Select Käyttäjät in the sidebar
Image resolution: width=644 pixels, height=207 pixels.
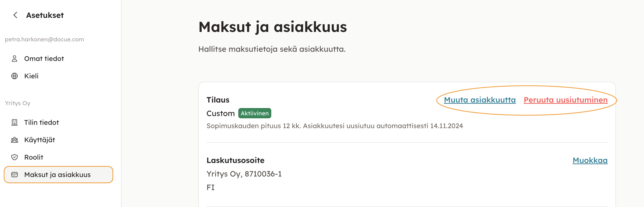coord(39,140)
